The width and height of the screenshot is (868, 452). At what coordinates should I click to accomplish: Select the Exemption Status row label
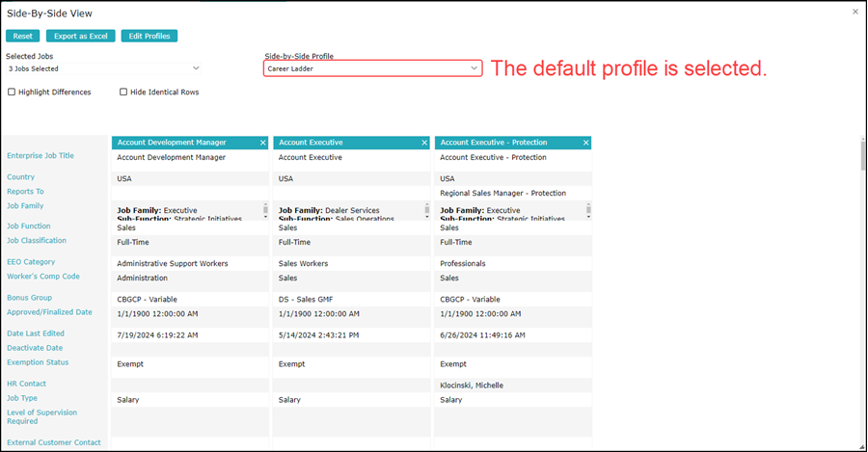[x=38, y=362]
